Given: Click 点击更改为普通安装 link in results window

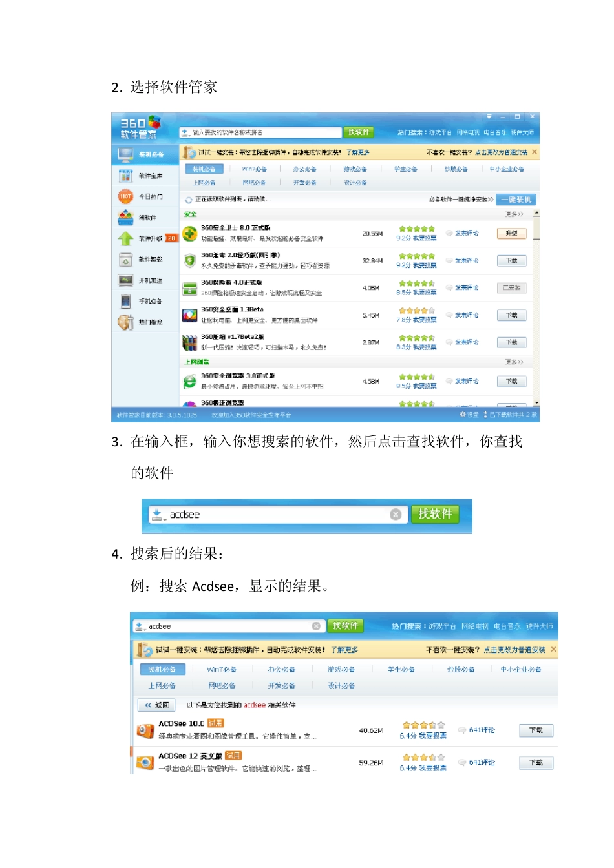Looking at the screenshot, I should (514, 650).
